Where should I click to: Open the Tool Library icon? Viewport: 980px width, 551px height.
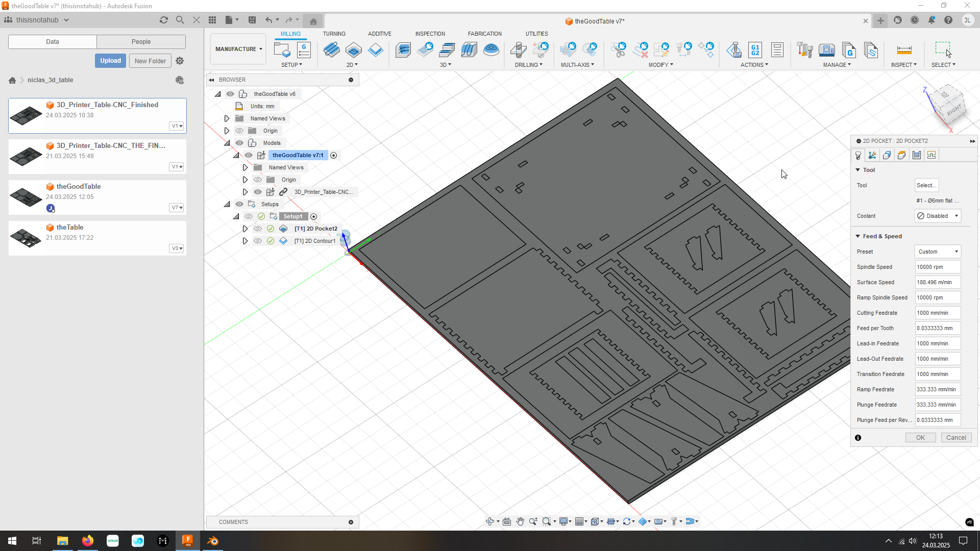point(804,50)
